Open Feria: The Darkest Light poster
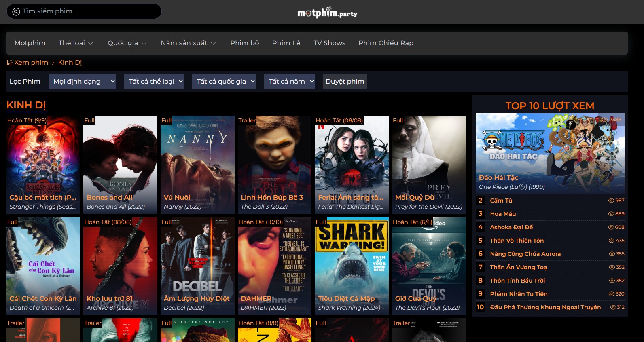 click(352, 165)
